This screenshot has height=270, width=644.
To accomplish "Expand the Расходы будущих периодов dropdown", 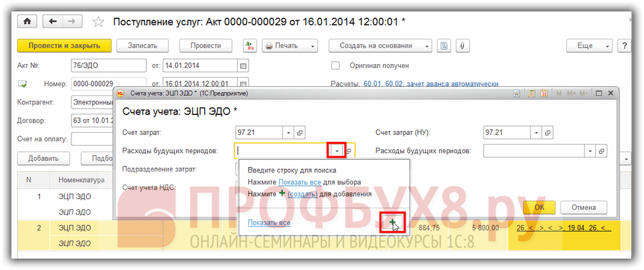I will 337,151.
